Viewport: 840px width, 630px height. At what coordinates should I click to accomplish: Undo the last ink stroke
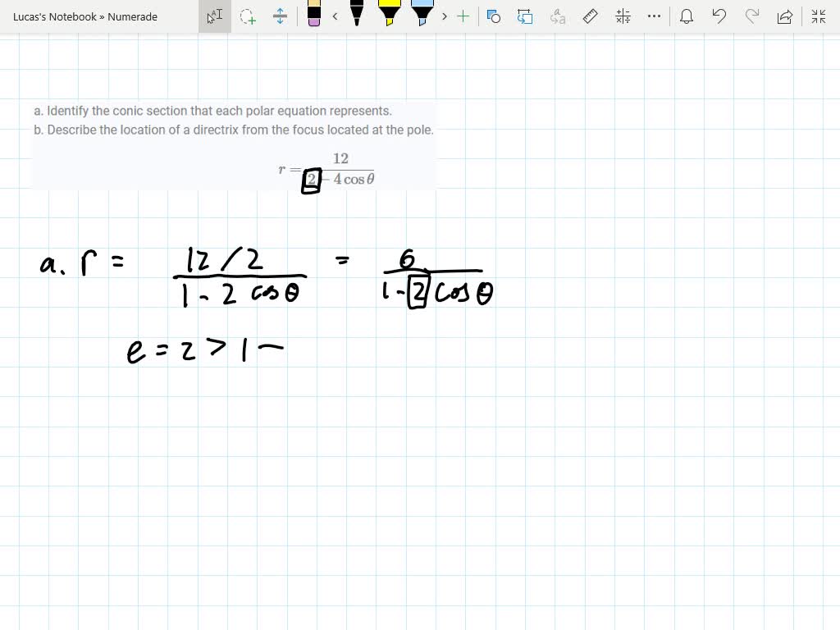(x=719, y=16)
